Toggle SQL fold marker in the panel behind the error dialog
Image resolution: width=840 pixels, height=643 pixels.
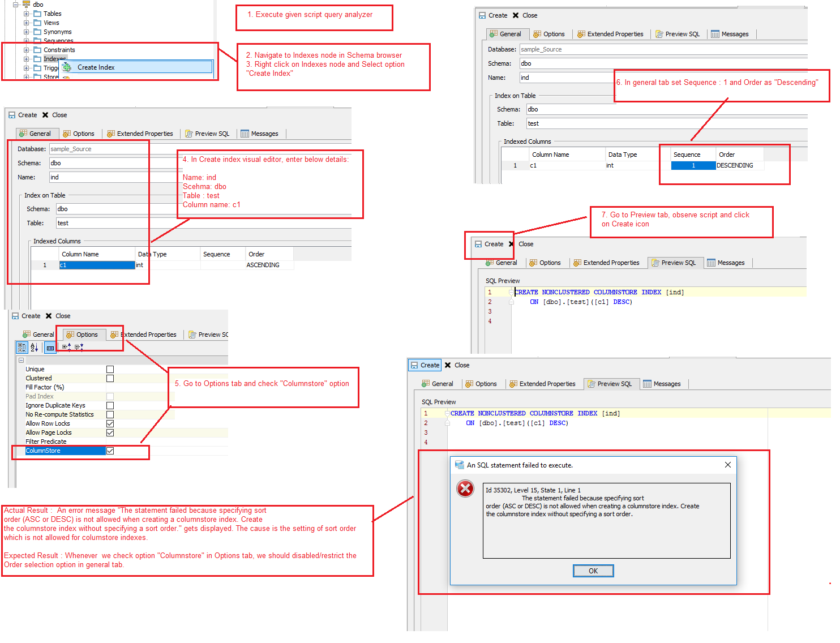point(447,413)
